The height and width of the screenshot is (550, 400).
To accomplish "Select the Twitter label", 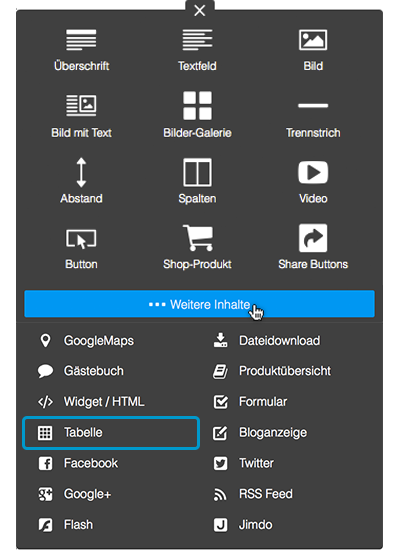I will click(256, 463).
